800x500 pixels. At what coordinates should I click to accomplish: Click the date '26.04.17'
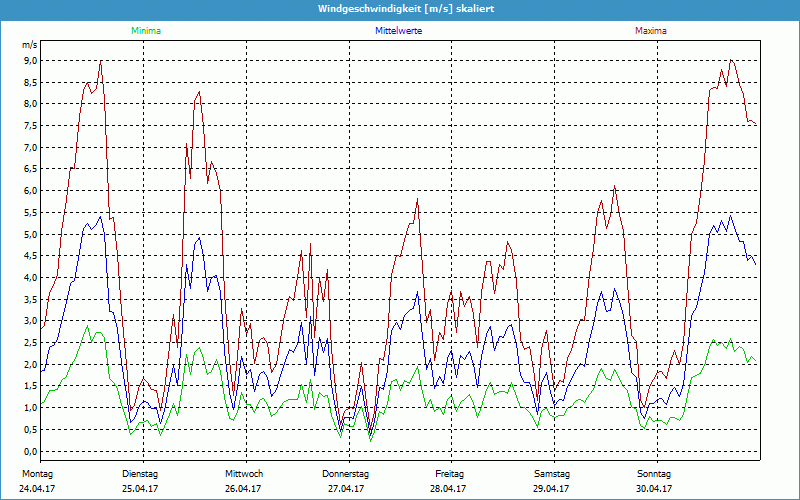(243, 489)
